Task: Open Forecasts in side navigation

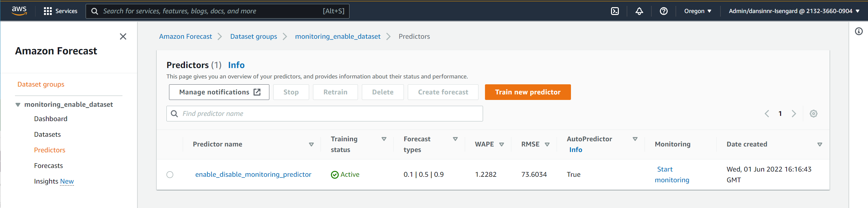Action: click(x=49, y=166)
